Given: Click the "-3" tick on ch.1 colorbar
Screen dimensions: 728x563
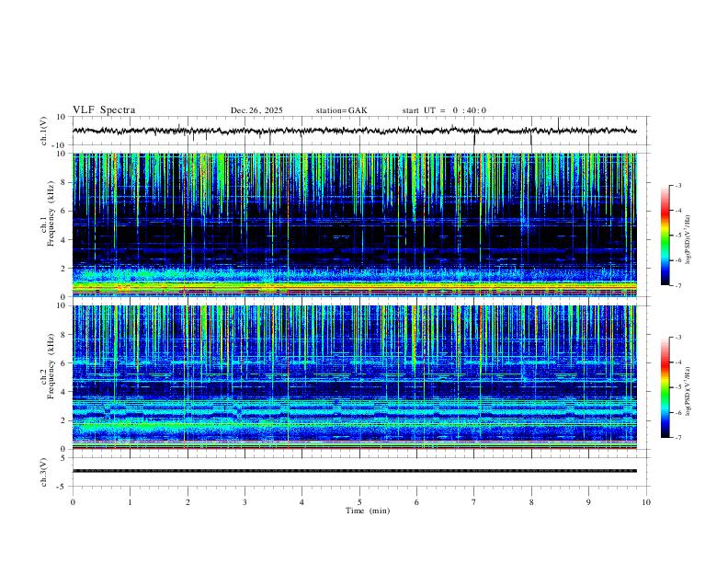Looking at the screenshot, I should click(x=678, y=186).
